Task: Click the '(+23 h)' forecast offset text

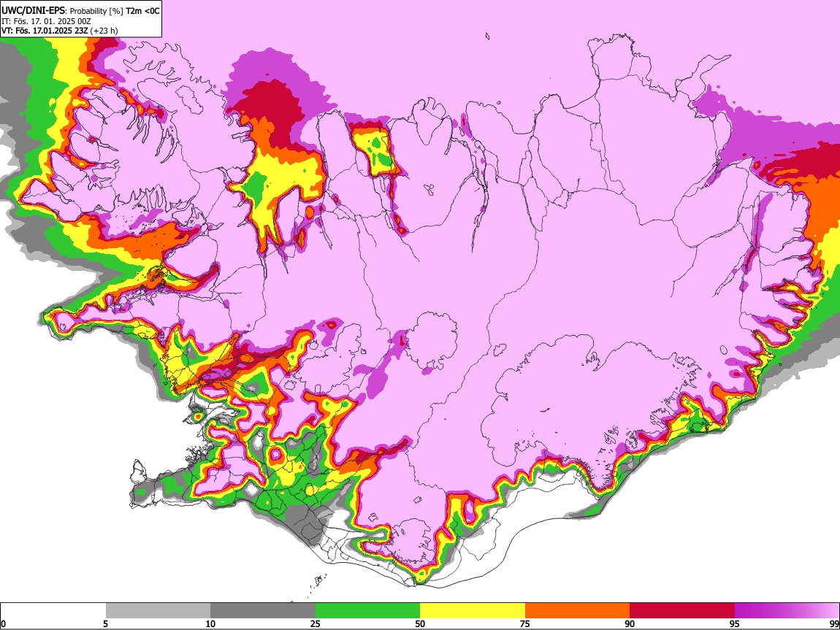Action: (104, 31)
